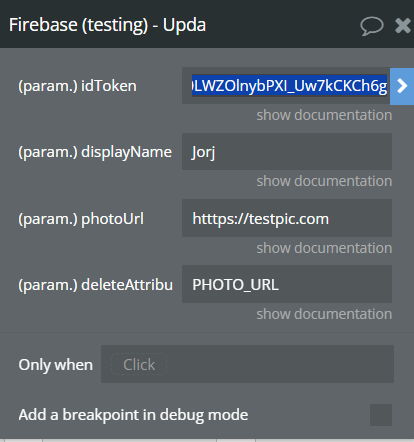Close the Firebase action panel
Image resolution: width=414 pixels, height=442 pixels.
click(x=403, y=26)
